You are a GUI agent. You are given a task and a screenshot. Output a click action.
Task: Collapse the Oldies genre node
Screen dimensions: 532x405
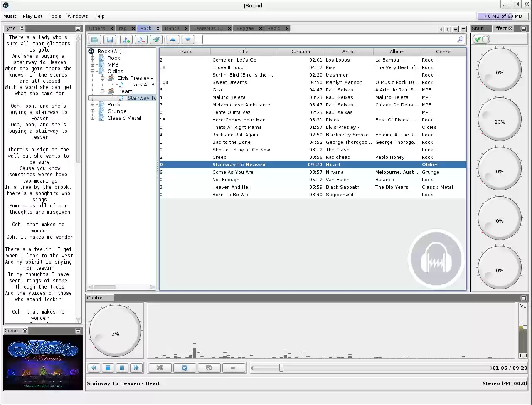[92, 71]
